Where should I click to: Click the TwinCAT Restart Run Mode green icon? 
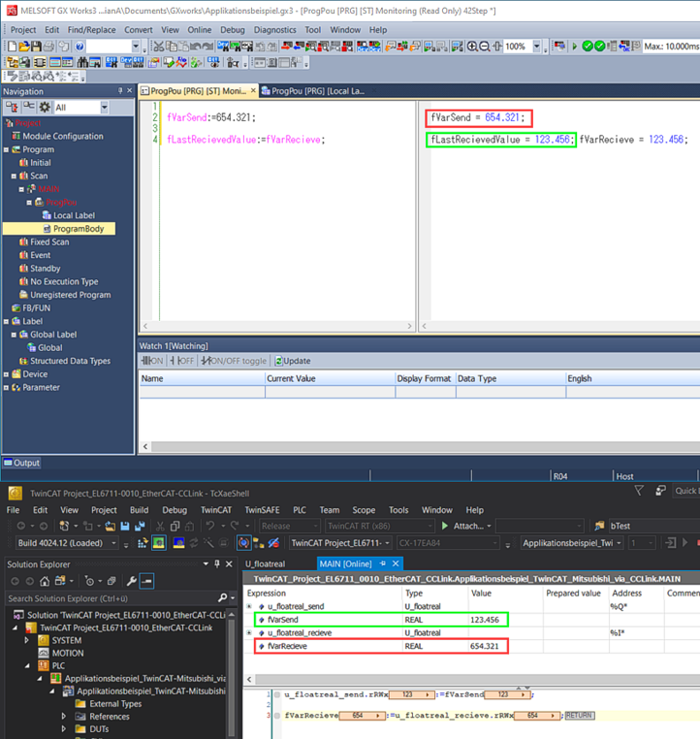pos(159,543)
